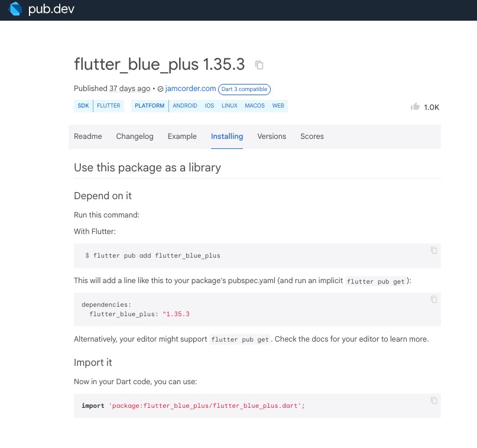Copy the Dart import statement
The image size is (477, 448).
[x=434, y=400]
